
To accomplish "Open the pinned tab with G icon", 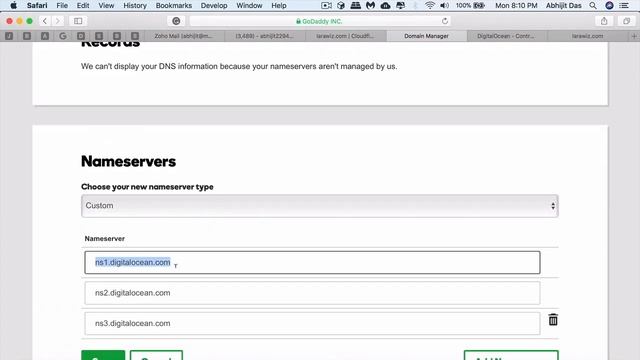I will point(63,36).
